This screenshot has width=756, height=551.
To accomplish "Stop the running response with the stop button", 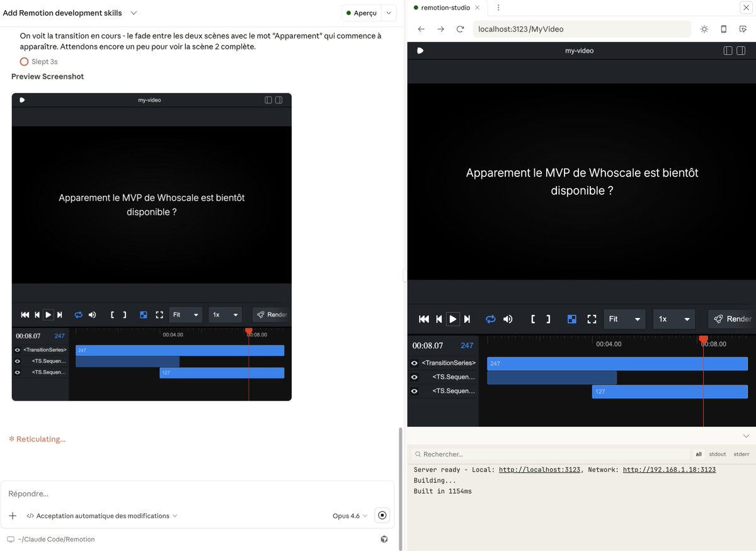I will 382,515.
